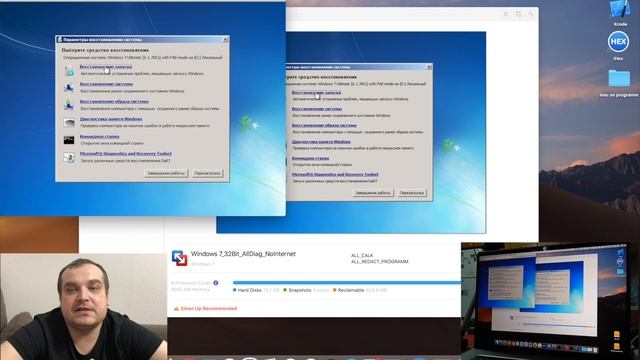The image size is (640, 360).
Task: Open "Восстановление системы" link in the background VM window
Action: pos(317,109)
